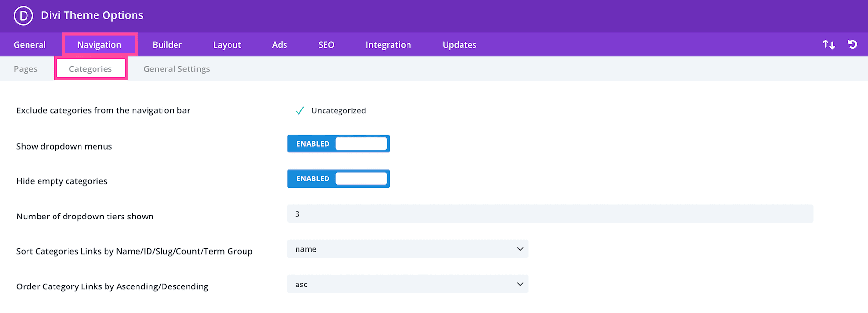
Task: Go to the Layout tab
Action: point(227,45)
